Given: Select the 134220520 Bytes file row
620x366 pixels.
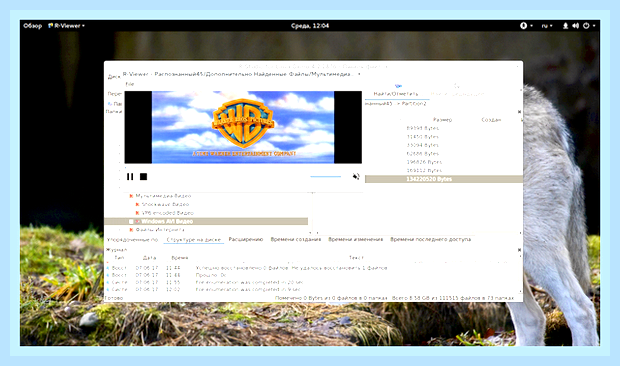Looking at the screenshot, I should [444, 179].
